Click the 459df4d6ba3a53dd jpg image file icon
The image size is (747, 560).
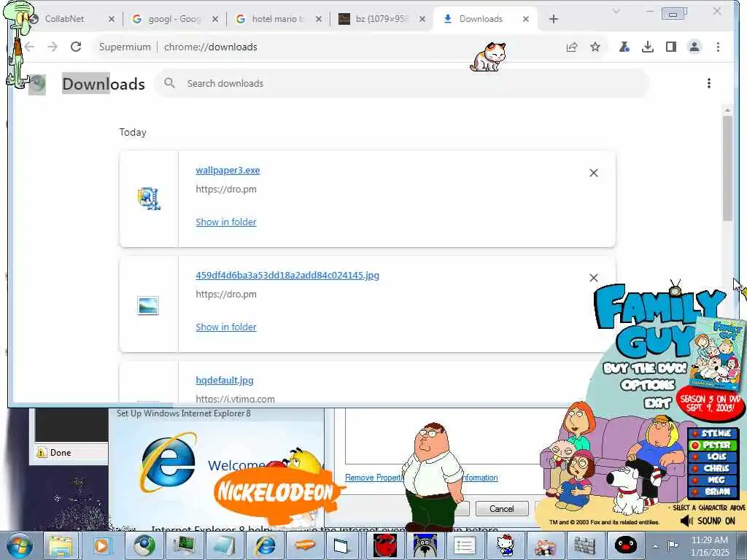pyautogui.click(x=147, y=306)
